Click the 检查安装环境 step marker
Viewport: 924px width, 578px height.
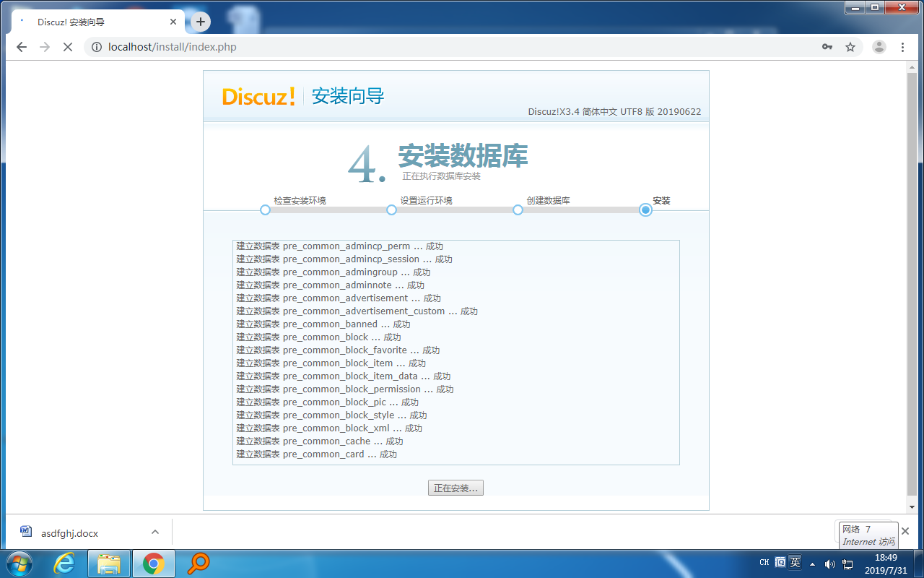click(x=265, y=210)
